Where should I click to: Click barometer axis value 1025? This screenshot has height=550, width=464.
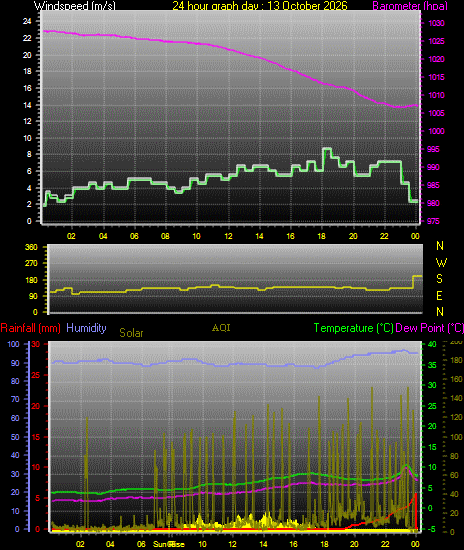click(x=436, y=41)
